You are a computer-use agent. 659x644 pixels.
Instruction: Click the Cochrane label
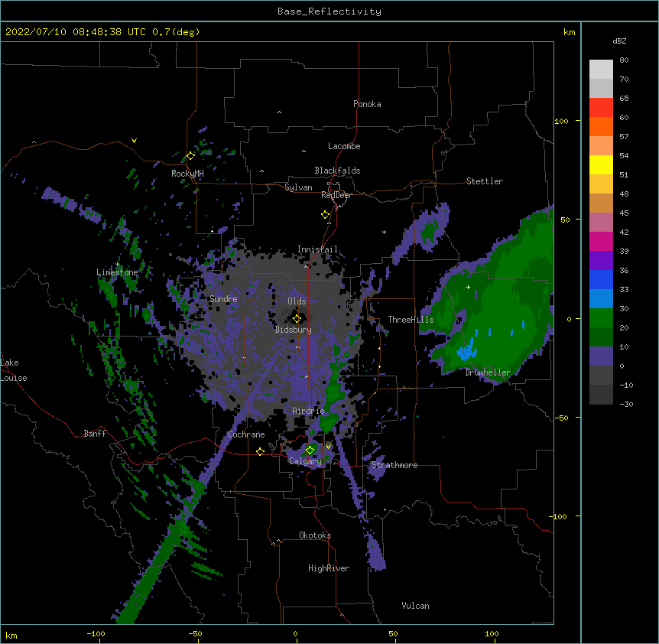pyautogui.click(x=246, y=434)
